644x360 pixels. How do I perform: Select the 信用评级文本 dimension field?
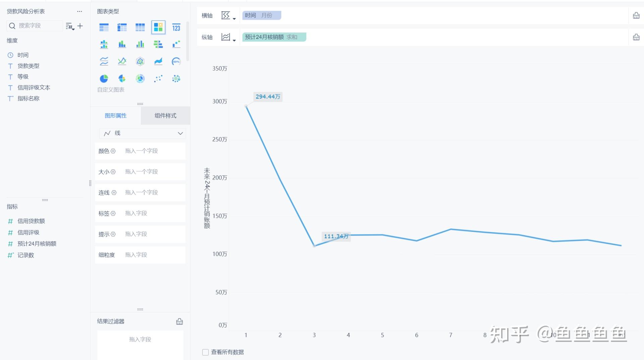click(x=34, y=88)
